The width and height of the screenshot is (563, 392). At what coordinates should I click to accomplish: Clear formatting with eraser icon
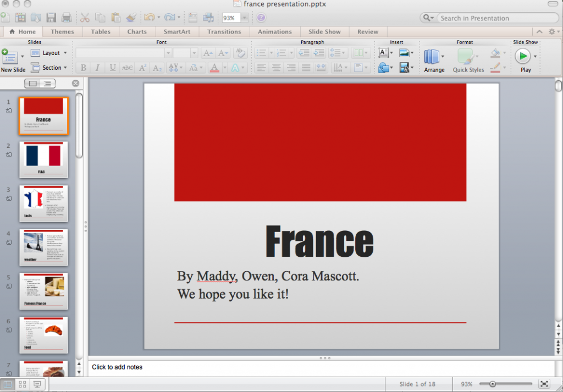tap(240, 53)
